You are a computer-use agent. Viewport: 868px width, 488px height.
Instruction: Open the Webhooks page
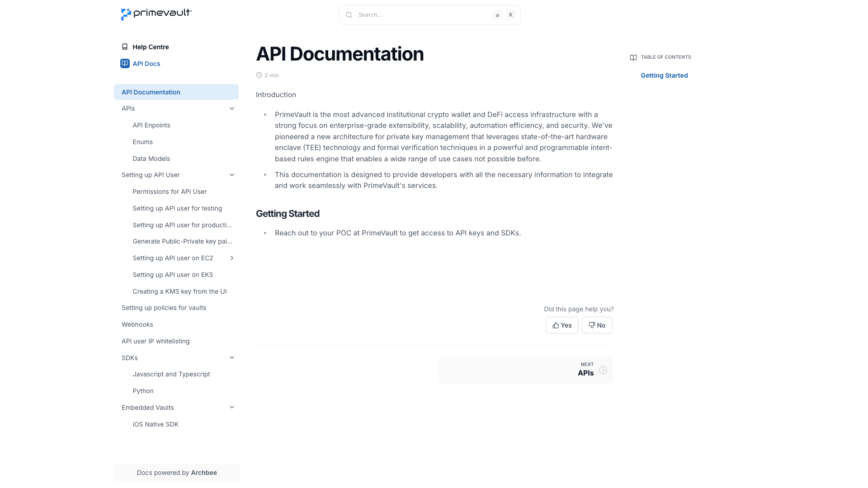137,324
